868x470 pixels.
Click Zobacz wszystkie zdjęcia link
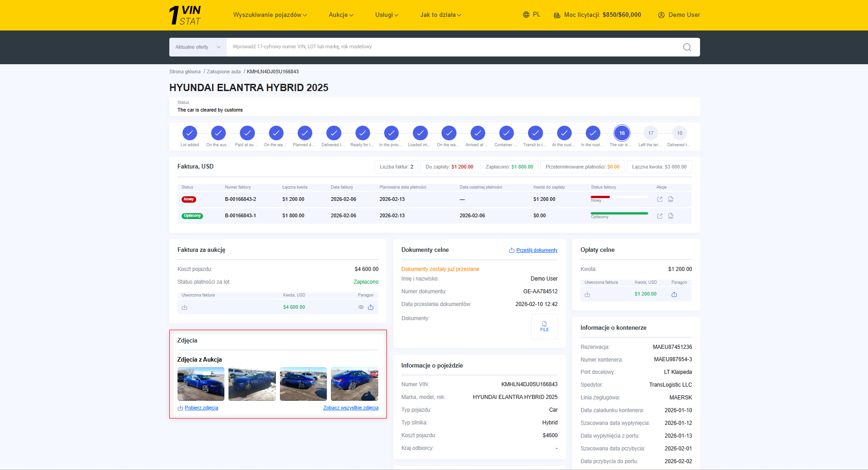(x=350, y=408)
